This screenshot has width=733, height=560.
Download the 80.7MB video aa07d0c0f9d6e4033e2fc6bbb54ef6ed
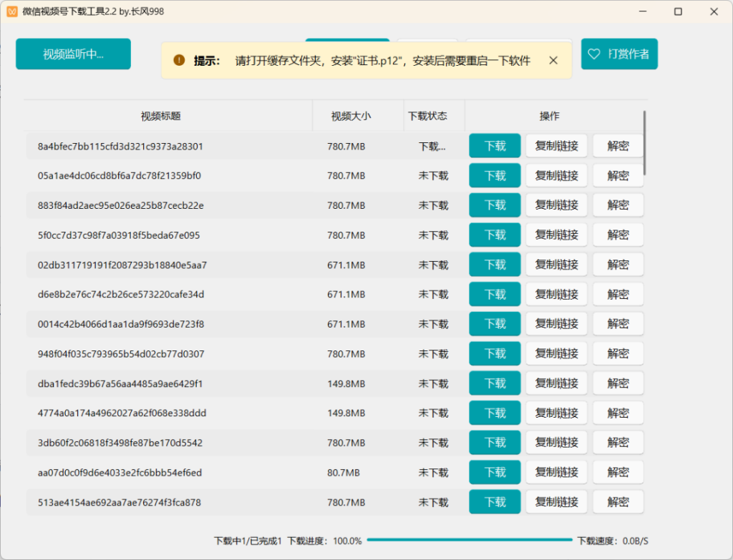[x=495, y=473]
